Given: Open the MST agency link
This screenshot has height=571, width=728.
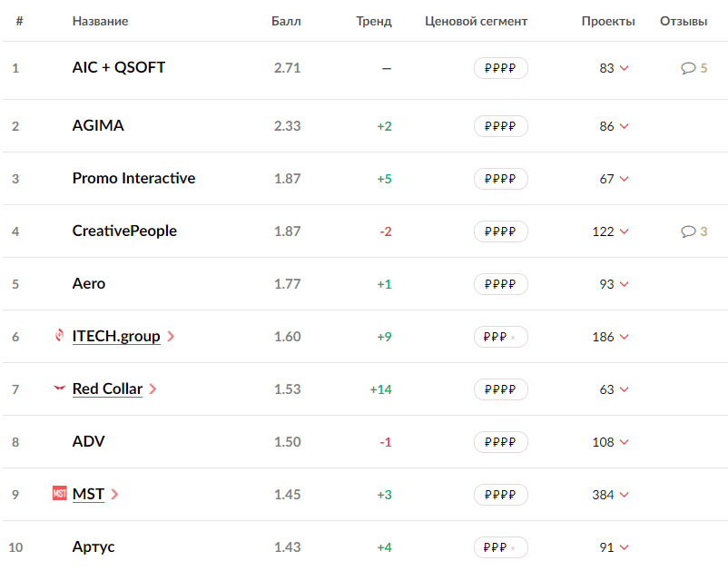Looking at the screenshot, I should click(88, 494).
